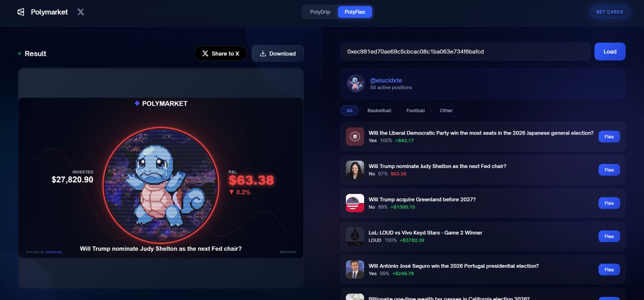Click the card caption about Judy Shelton

click(160, 248)
